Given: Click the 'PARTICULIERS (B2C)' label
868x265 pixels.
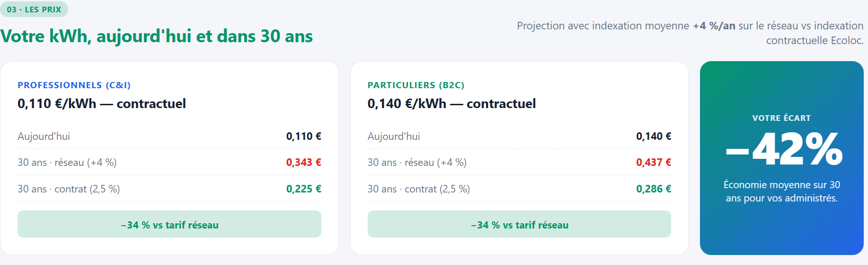Looking at the screenshot, I should tap(416, 85).
